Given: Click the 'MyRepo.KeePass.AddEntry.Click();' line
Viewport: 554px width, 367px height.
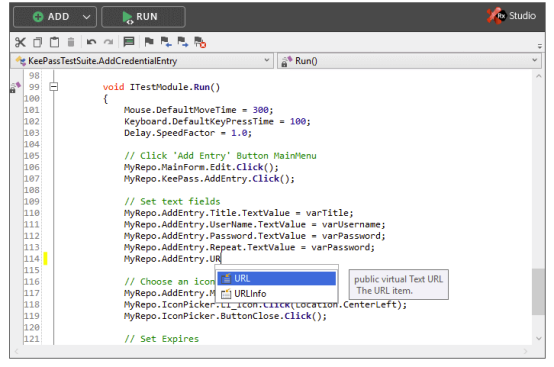Looking at the screenshot, I should pyautogui.click(x=209, y=179).
